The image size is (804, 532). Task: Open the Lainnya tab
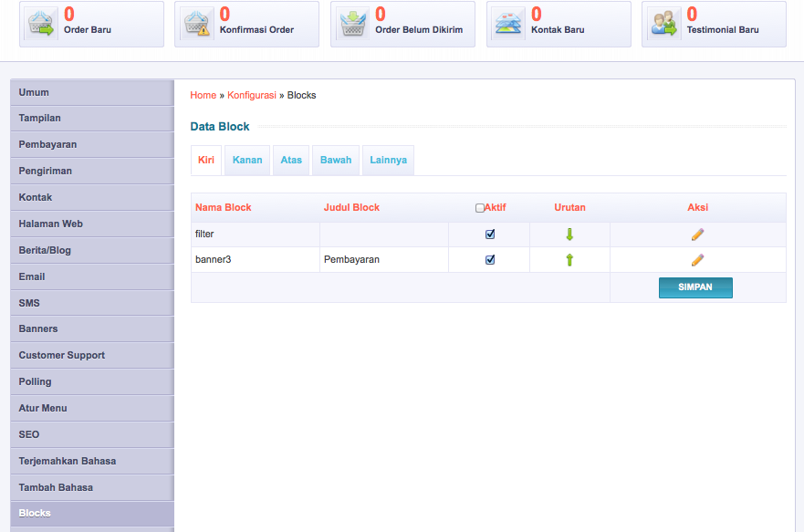tap(388, 160)
